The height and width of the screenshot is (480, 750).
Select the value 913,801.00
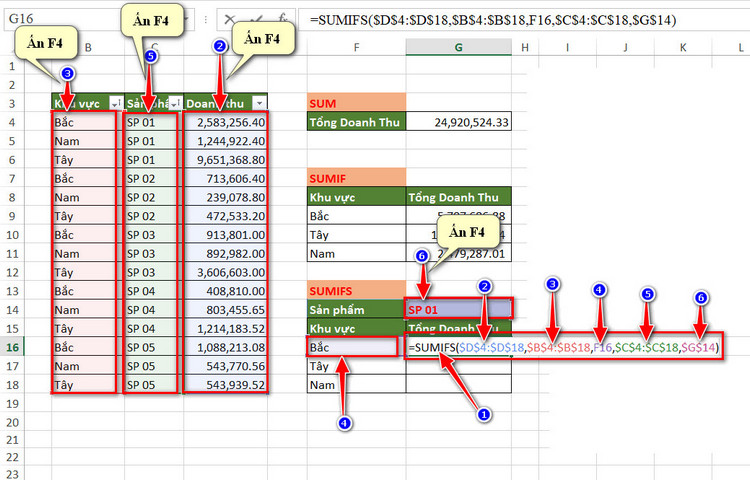(x=225, y=234)
